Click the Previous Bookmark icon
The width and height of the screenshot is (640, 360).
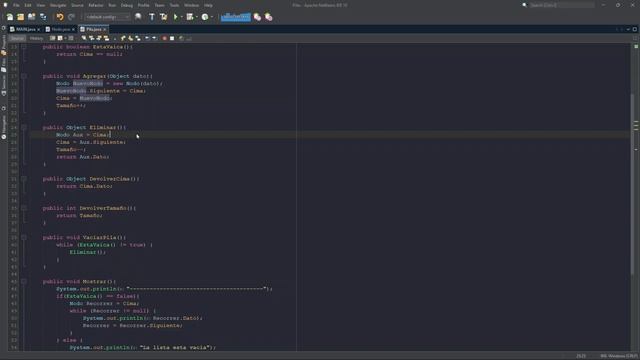123,38
